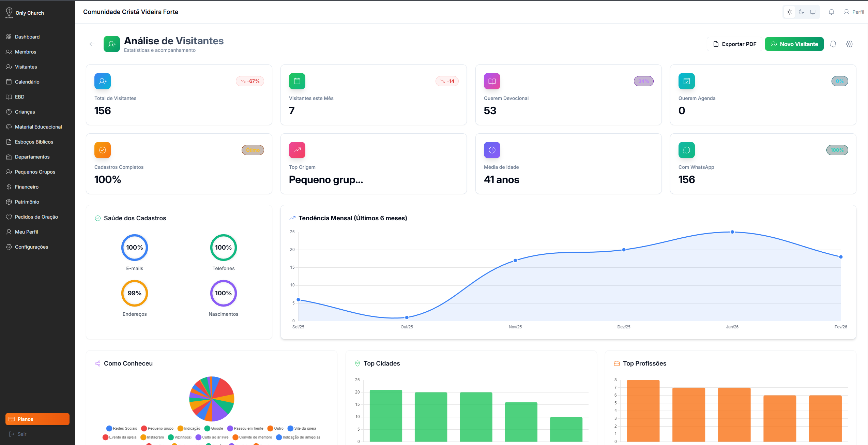Click Com WhatsApp chat icon
Viewport: 868px width, 445px height.
(x=687, y=150)
